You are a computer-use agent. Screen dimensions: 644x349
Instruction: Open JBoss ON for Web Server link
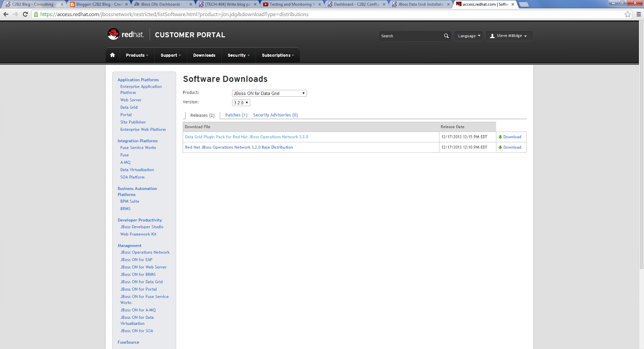tap(143, 267)
